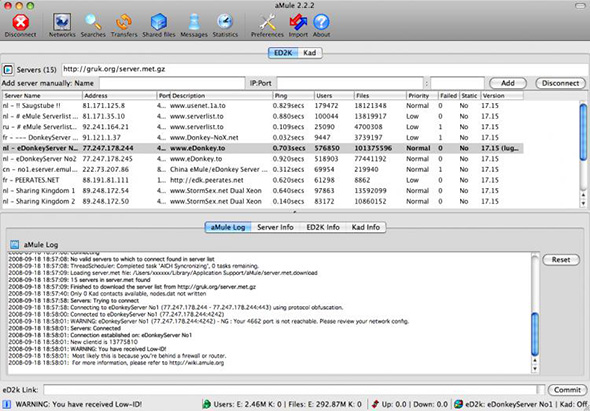
Task: Click the Disconnect button beside Add
Action: pyautogui.click(x=560, y=83)
